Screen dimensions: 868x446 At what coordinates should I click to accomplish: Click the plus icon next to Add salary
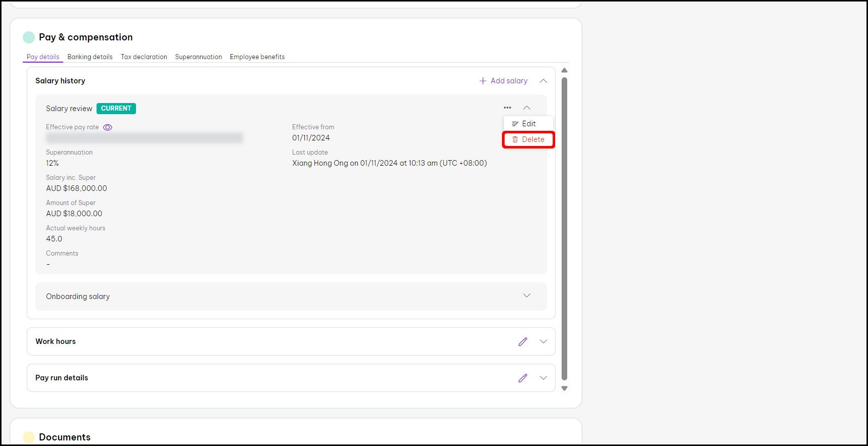pyautogui.click(x=483, y=81)
